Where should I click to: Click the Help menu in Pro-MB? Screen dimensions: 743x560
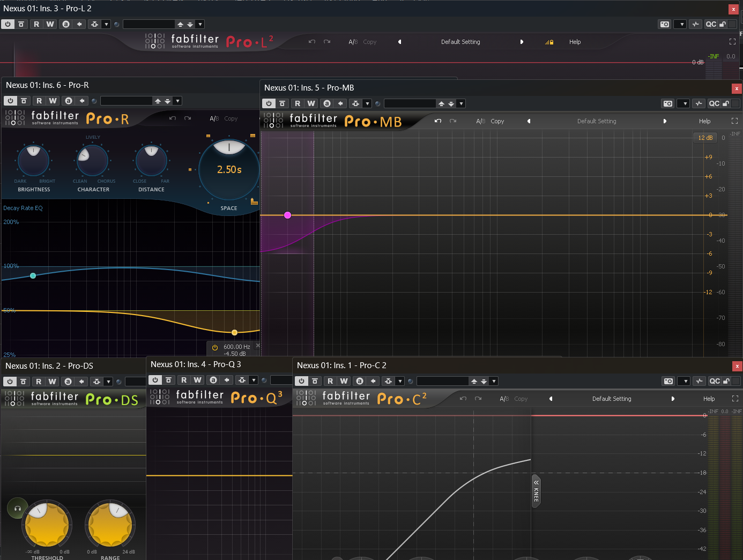click(704, 121)
